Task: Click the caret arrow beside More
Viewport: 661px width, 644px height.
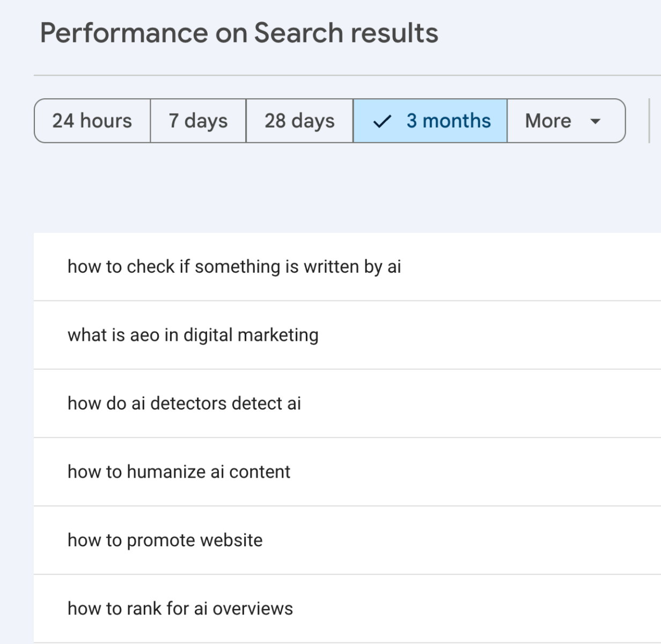Action: 594,121
